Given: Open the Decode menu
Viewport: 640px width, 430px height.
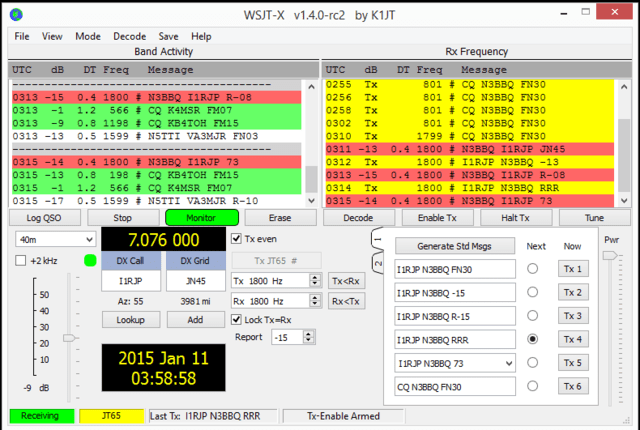Looking at the screenshot, I should coord(129,36).
